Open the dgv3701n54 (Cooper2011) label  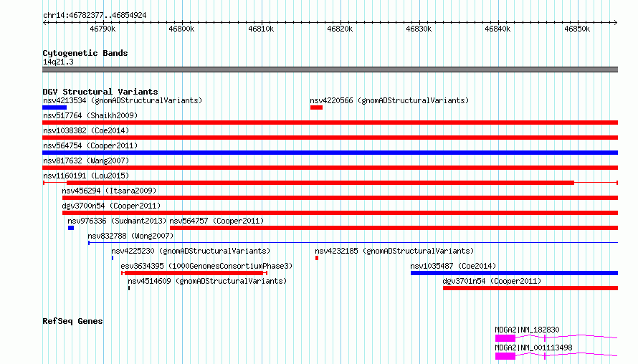pos(492,281)
